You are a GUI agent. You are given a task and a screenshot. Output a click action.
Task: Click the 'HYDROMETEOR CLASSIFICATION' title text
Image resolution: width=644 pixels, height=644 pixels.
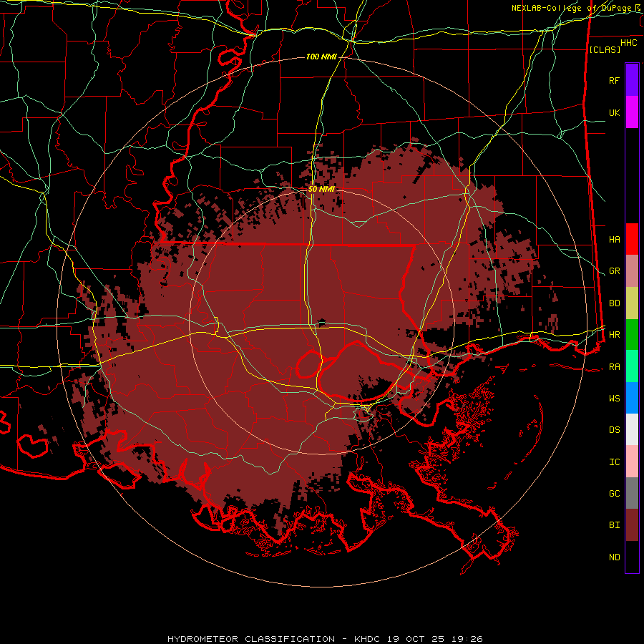tap(251, 639)
